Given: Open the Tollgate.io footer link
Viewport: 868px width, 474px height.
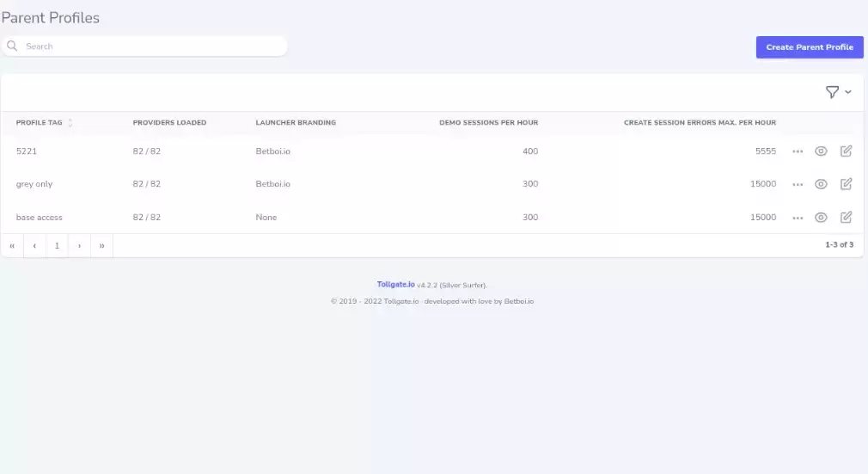Looking at the screenshot, I should point(396,285).
